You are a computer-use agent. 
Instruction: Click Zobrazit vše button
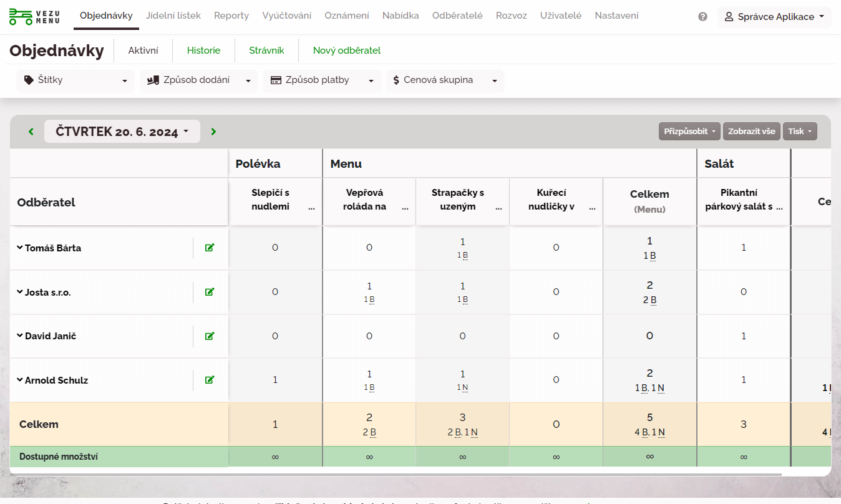(751, 132)
